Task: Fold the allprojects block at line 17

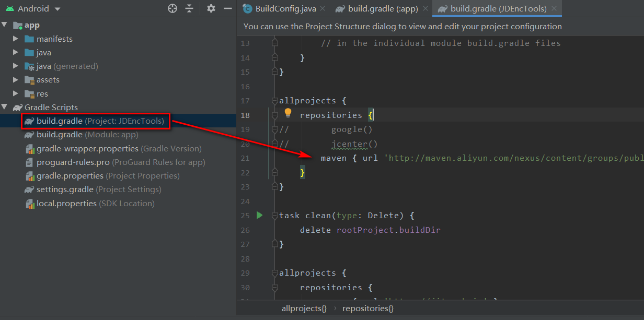Action: pos(275,100)
